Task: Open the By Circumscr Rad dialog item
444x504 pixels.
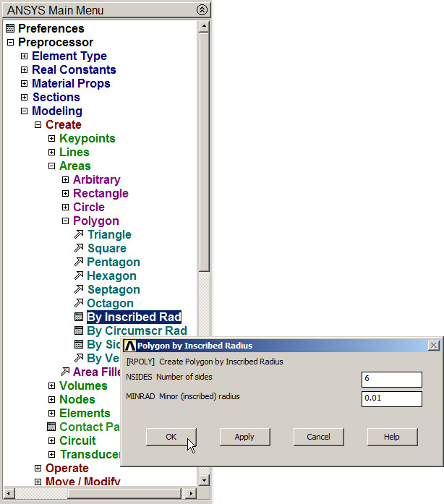Action: (x=136, y=330)
